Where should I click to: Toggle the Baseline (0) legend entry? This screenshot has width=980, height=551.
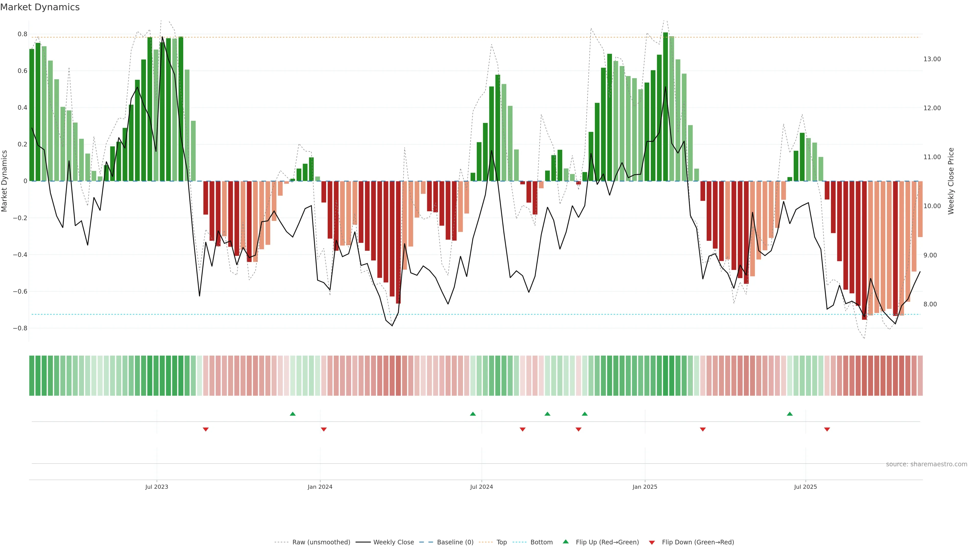(x=455, y=542)
